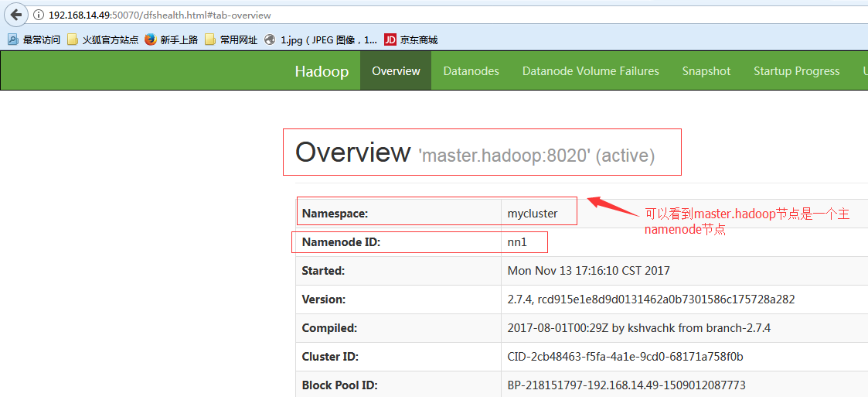Click the address bar showing 192.168.14.49:50070

(x=309, y=15)
